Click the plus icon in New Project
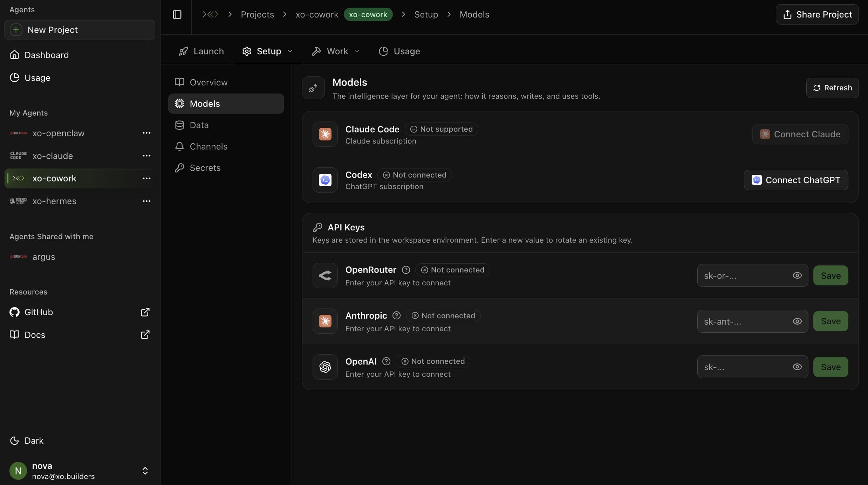The height and width of the screenshot is (485, 868). pos(16,30)
